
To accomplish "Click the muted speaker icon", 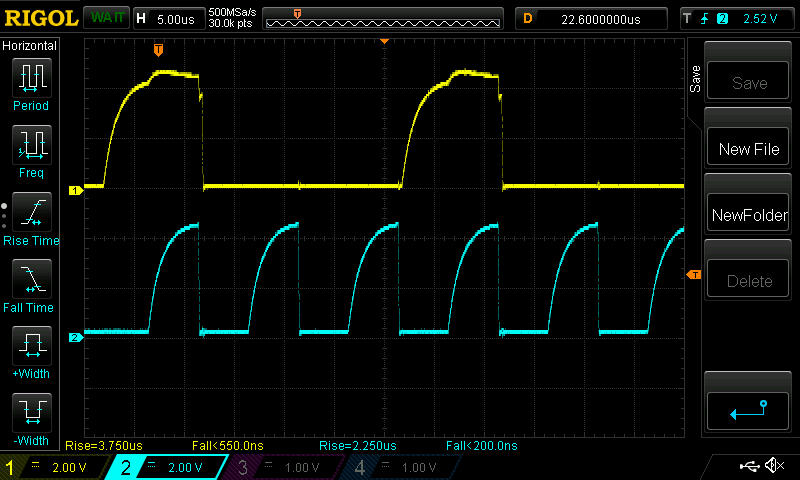I will (774, 465).
